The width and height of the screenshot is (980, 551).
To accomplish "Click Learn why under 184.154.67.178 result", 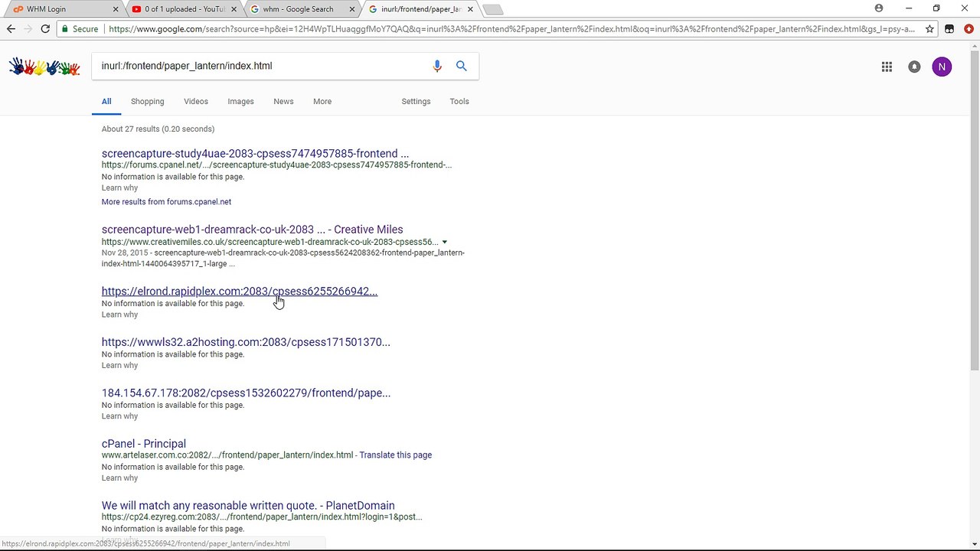I will click(119, 416).
